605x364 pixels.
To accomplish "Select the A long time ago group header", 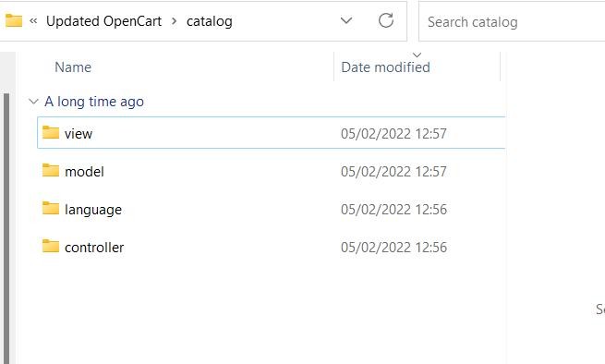I will tap(94, 102).
